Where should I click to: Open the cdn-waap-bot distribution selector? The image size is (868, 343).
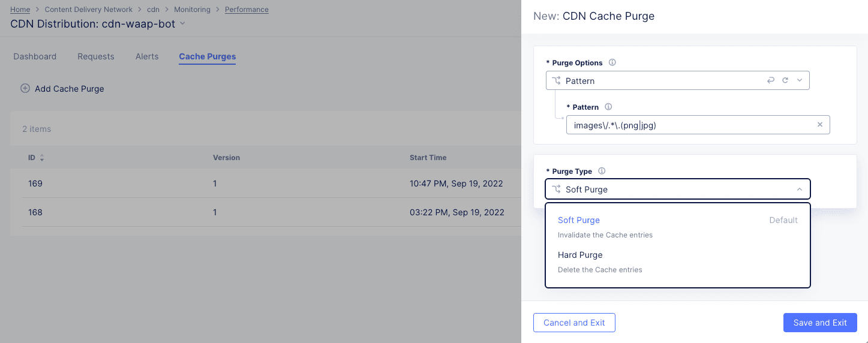point(183,24)
